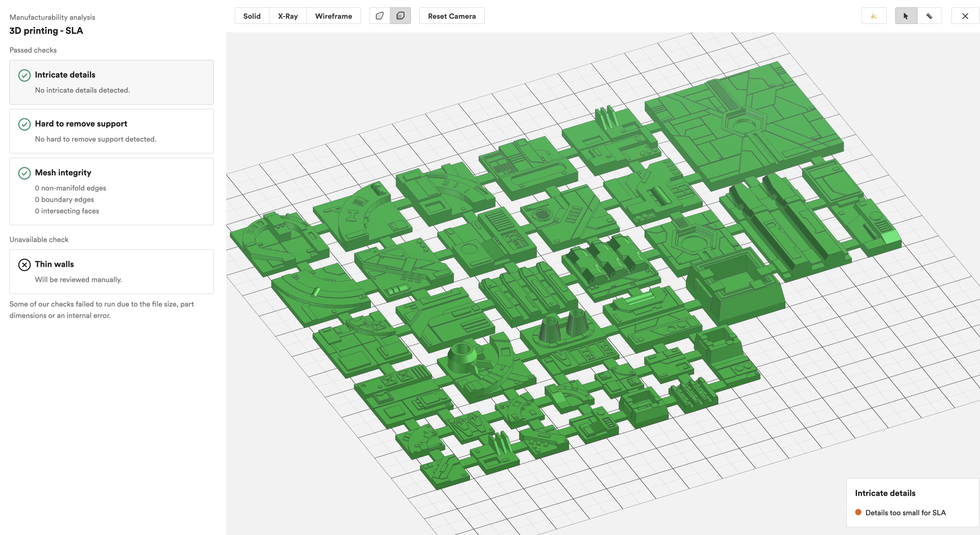Click the 'Manufacturability analysis' title text
This screenshot has height=535, width=980.
52,17
